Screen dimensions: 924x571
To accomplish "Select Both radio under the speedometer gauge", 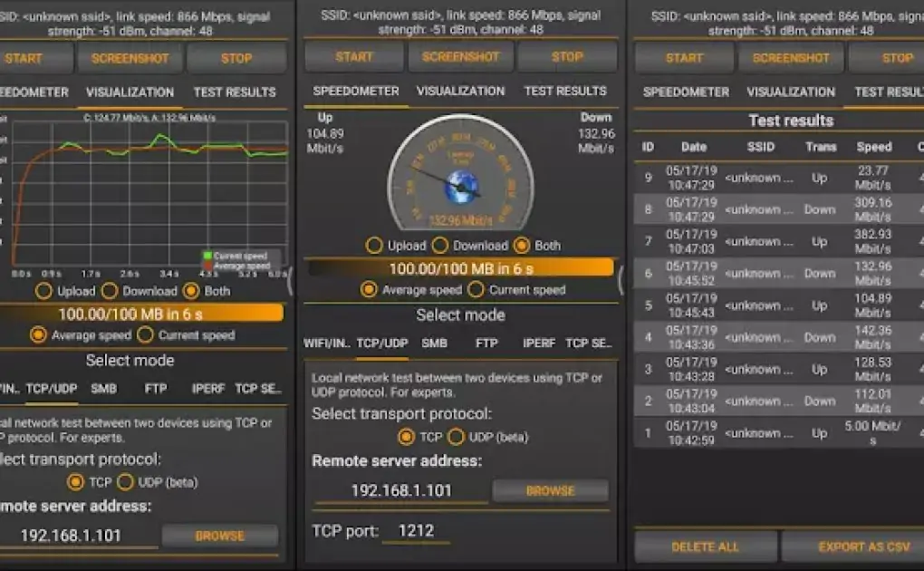I will pos(522,245).
